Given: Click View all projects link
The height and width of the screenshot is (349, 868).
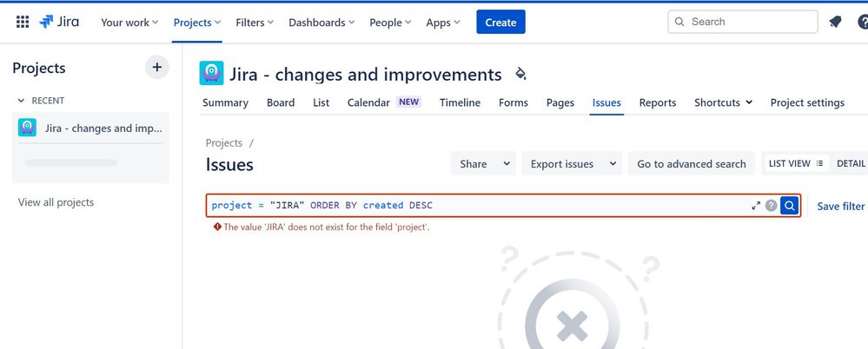Looking at the screenshot, I should (x=56, y=202).
